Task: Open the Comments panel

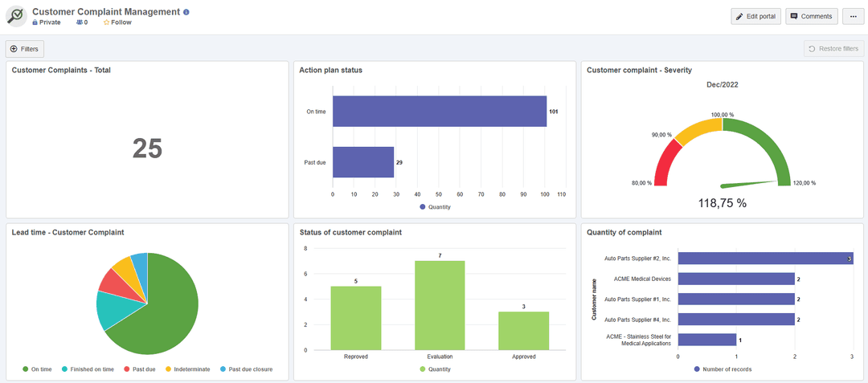Action: click(812, 17)
